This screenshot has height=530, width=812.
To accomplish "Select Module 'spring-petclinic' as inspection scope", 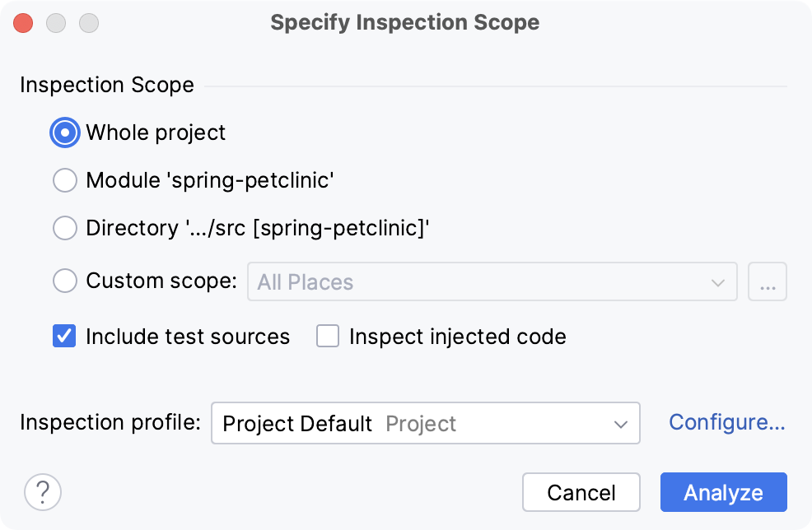I will click(64, 180).
